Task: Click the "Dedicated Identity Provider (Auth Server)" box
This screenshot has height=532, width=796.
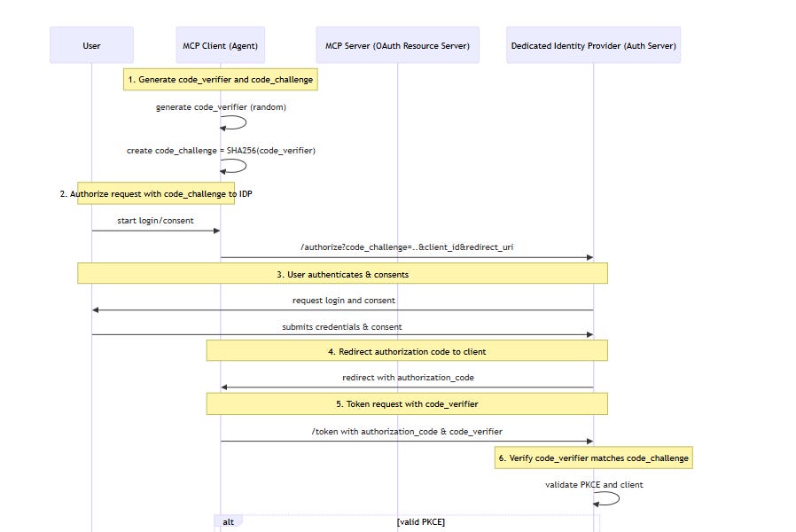Action: (x=592, y=44)
